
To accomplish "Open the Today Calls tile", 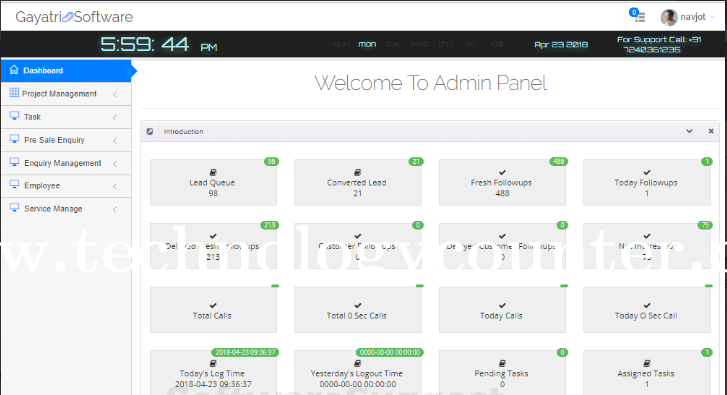I will 502,309.
